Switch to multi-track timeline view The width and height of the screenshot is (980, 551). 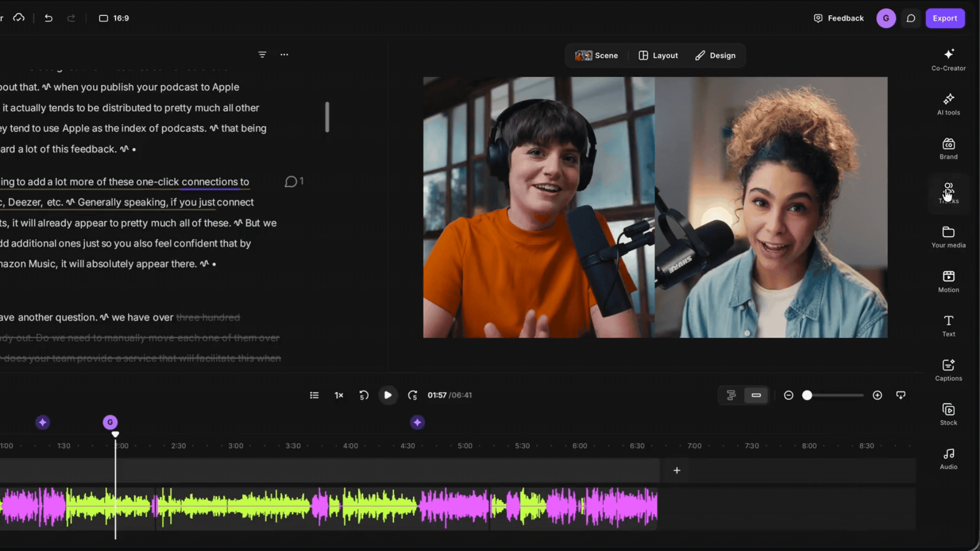731,395
